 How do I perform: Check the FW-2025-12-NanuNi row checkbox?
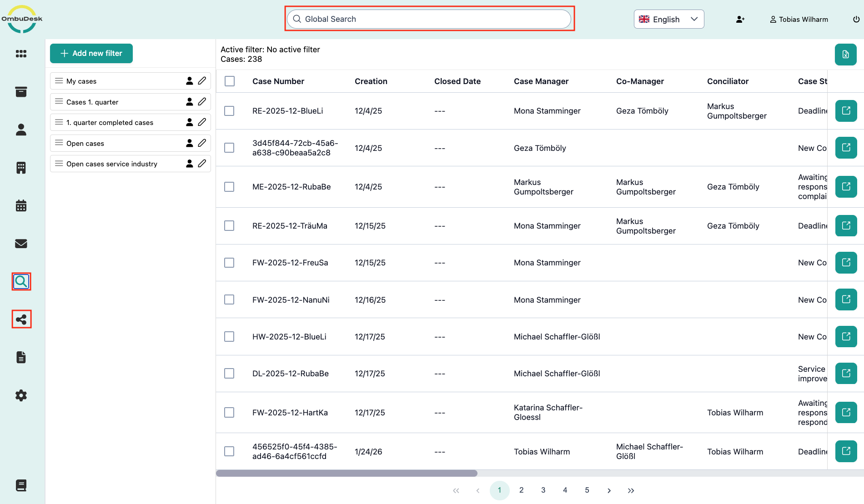pos(229,299)
